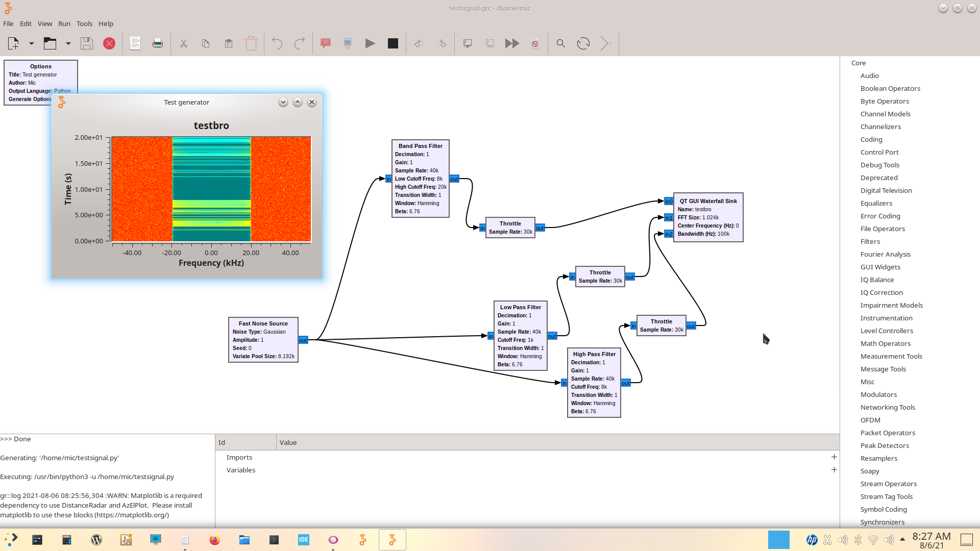The height and width of the screenshot is (551, 980).
Task: Select Filters category in block tree
Action: coord(870,241)
